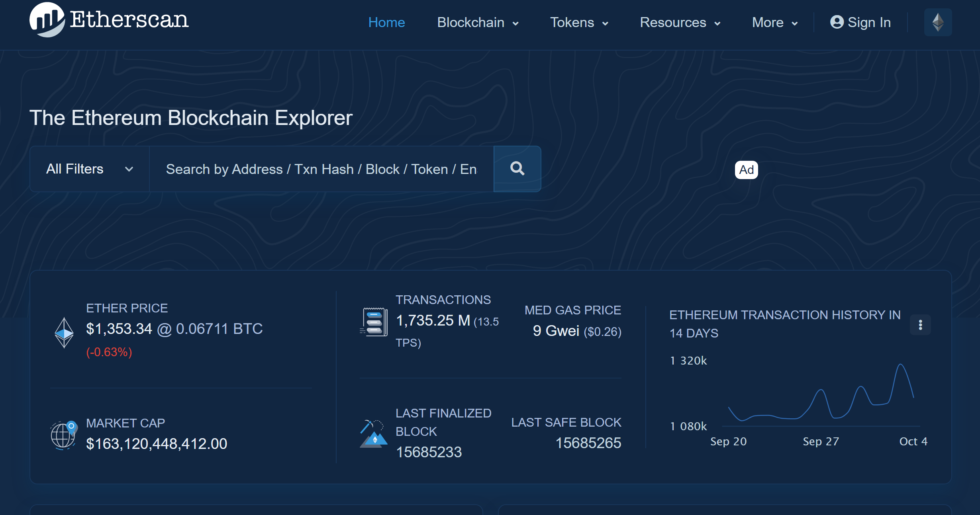980x515 pixels.
Task: Click the Ad badge
Action: pyautogui.click(x=746, y=170)
